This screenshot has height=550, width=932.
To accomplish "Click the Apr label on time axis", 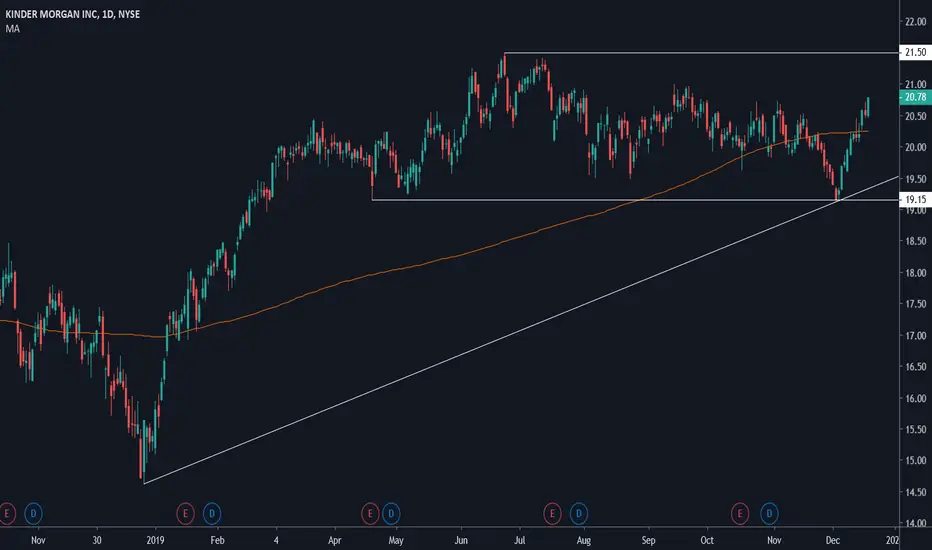I will (x=335, y=540).
